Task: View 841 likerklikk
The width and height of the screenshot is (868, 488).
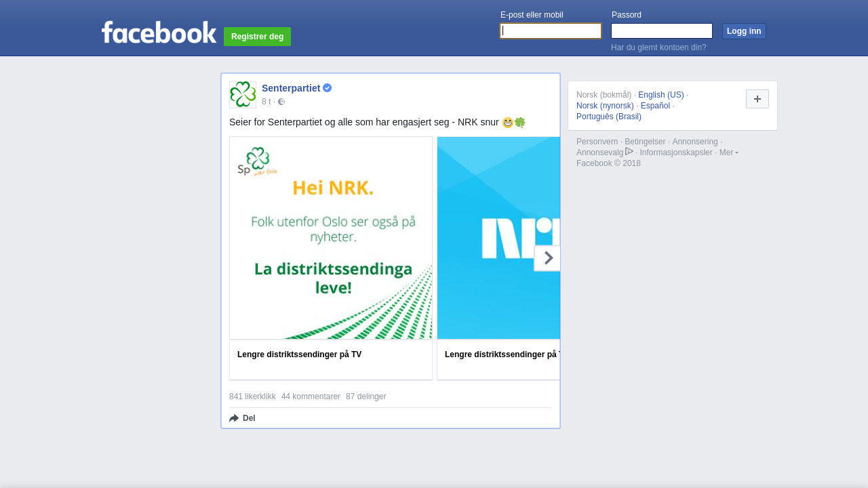Action: (x=252, y=396)
